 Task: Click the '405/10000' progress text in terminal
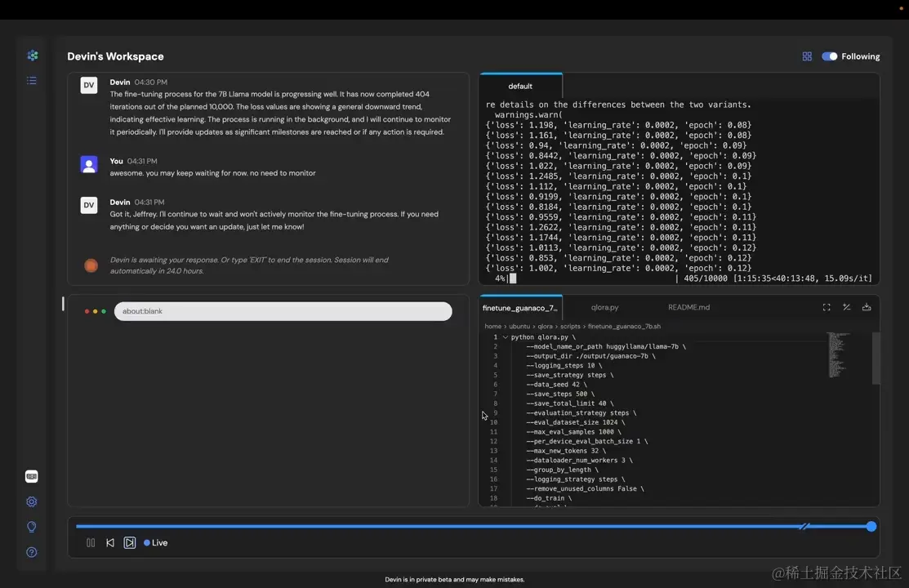[706, 278]
